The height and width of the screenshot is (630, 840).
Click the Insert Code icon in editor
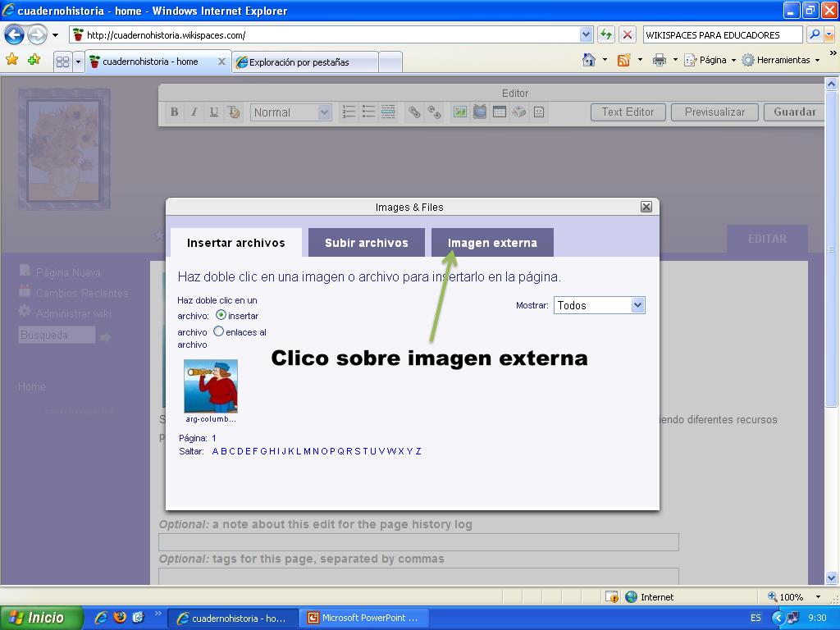[539, 112]
